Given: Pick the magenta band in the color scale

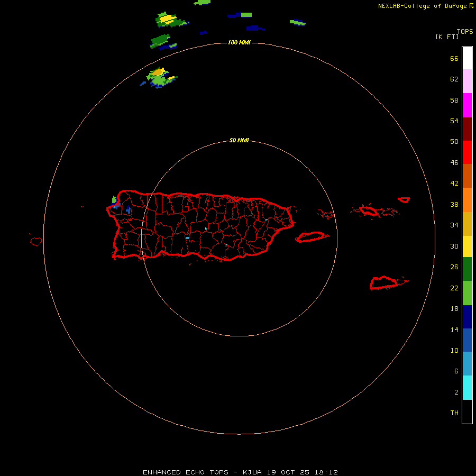Looking at the screenshot, I should click(x=467, y=105).
